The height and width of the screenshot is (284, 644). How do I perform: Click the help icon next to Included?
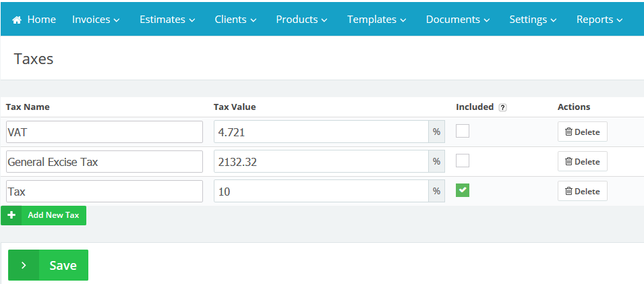click(x=502, y=107)
